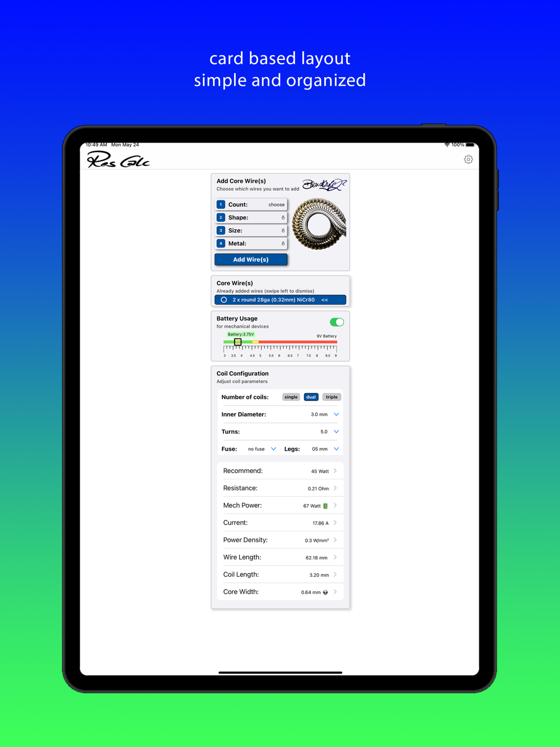The height and width of the screenshot is (747, 560).
Task: Select single coil option
Action: pyautogui.click(x=291, y=397)
